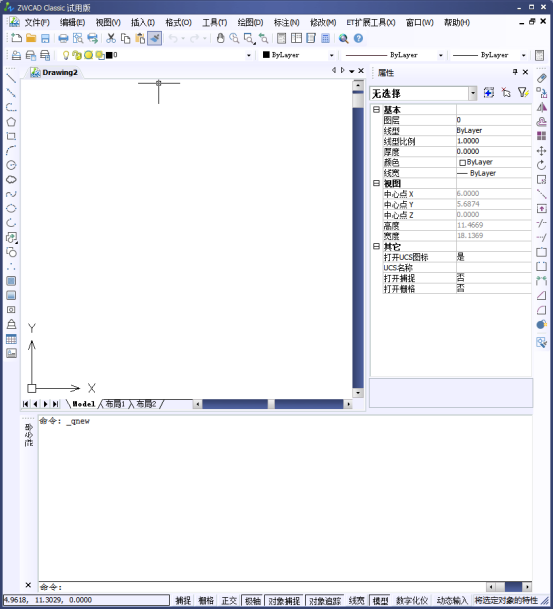554x610 pixels.
Task: Select the Pan hand tool
Action: pos(220,38)
